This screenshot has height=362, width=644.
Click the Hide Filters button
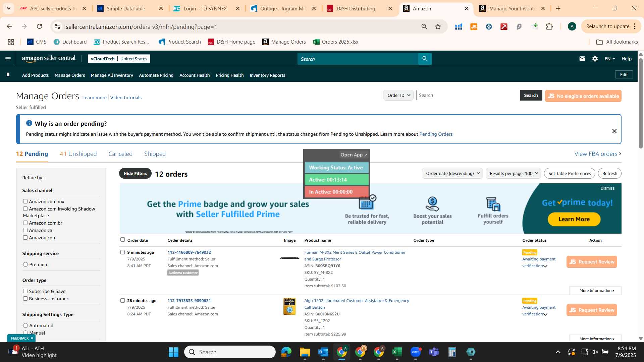pyautogui.click(x=135, y=173)
